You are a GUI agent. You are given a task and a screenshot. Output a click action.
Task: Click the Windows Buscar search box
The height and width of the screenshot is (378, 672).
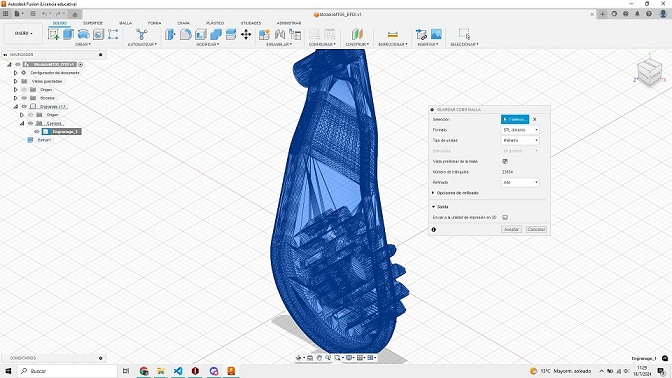point(68,371)
